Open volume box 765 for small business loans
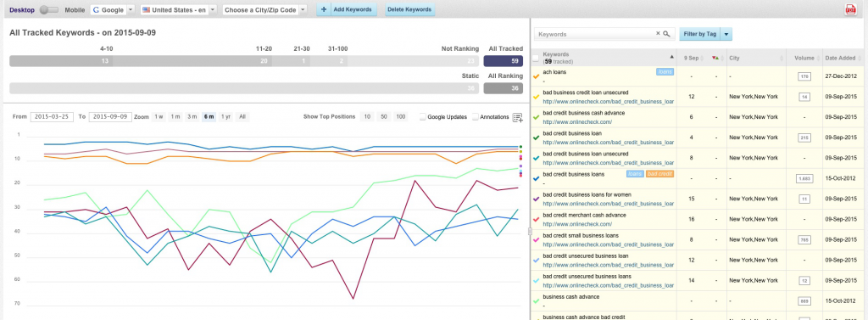 804,239
